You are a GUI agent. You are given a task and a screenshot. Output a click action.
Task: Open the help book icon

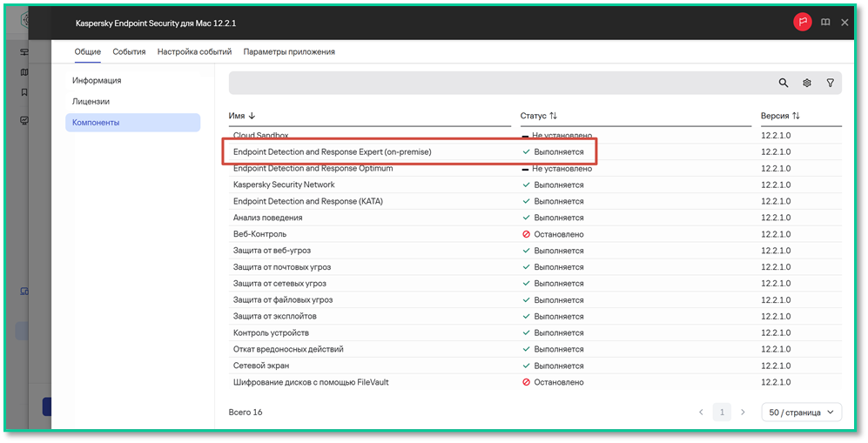point(824,23)
